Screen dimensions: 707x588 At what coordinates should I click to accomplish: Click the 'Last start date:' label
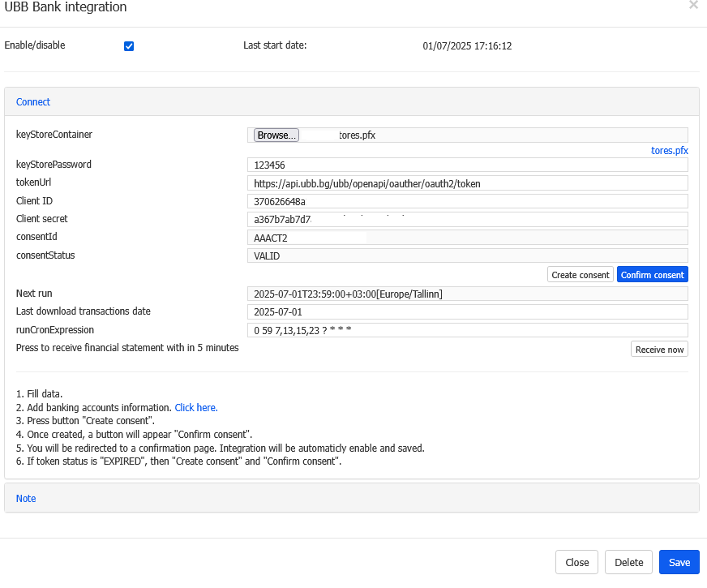tap(275, 45)
